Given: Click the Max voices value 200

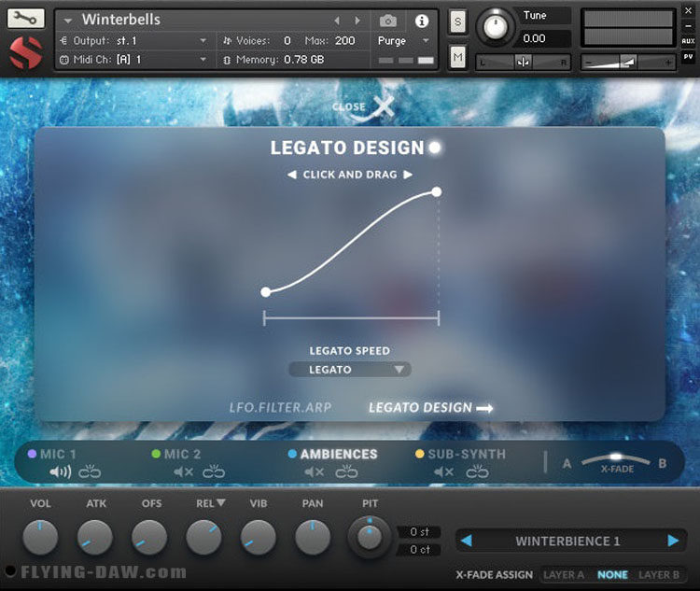Looking at the screenshot, I should pyautogui.click(x=344, y=41).
